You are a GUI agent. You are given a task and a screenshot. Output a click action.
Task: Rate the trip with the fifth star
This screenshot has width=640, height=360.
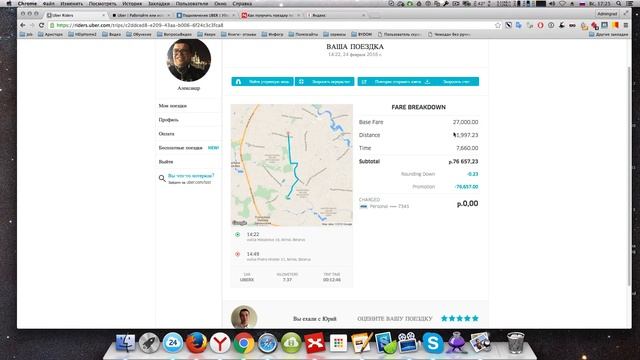[475, 318]
